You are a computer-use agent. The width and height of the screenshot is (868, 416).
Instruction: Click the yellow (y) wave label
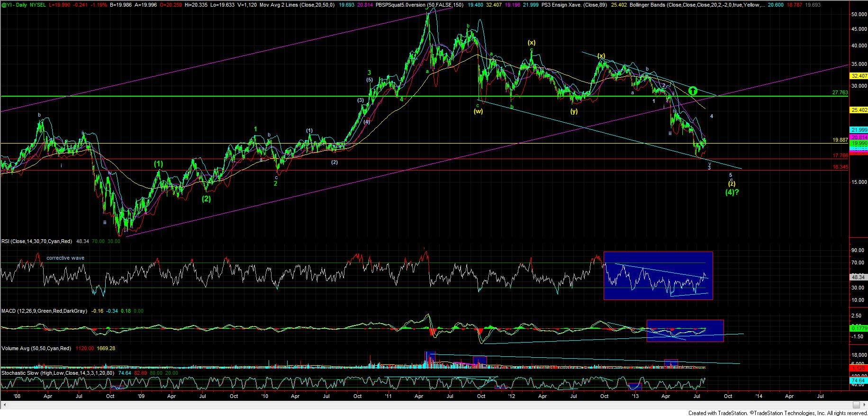coord(574,111)
